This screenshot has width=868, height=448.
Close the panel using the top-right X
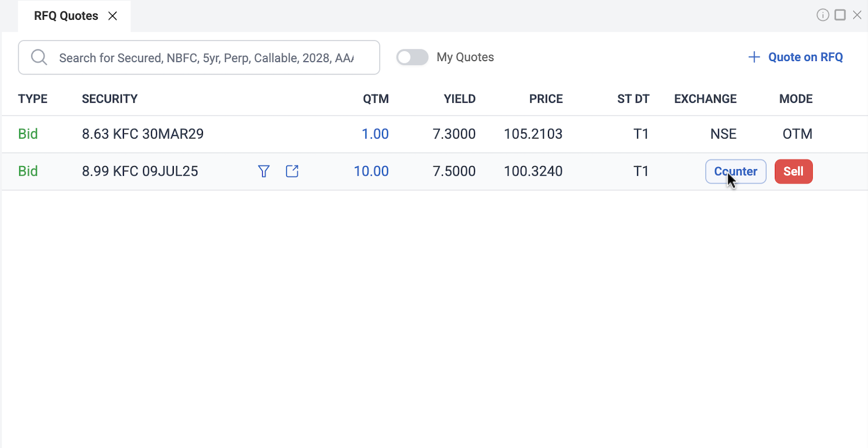(x=857, y=15)
